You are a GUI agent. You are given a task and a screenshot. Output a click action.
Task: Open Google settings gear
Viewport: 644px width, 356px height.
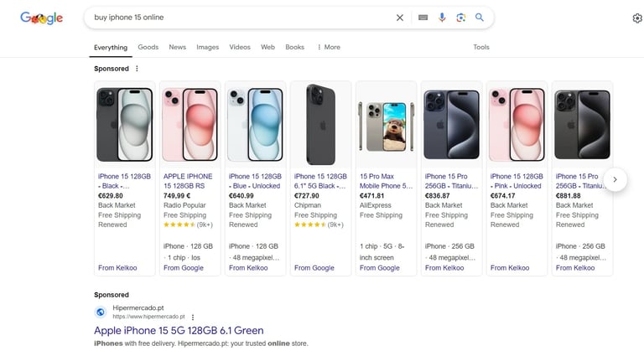click(x=637, y=18)
